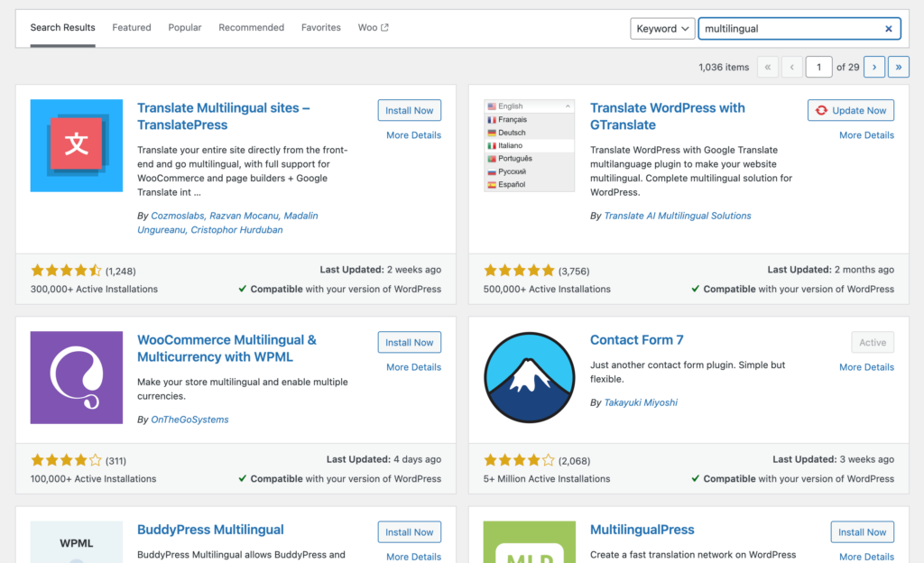This screenshot has height=563, width=924.
Task: Jump to the last results page
Action: click(x=899, y=67)
